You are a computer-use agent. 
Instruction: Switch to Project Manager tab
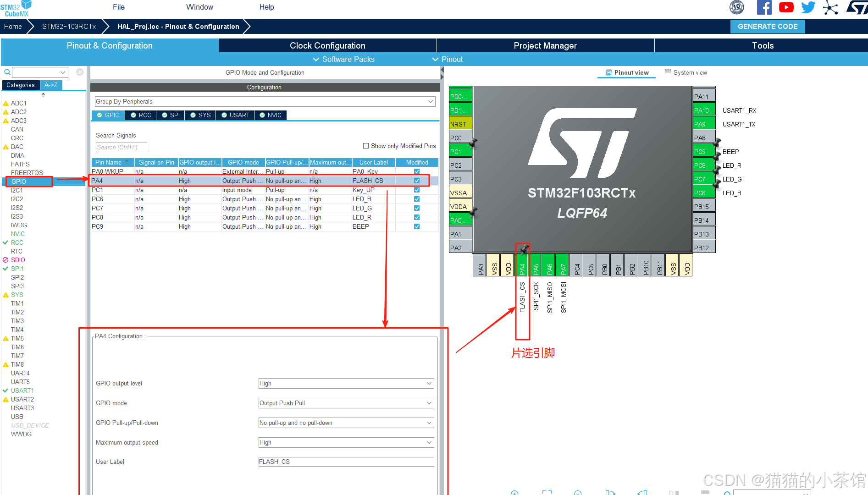pos(545,45)
